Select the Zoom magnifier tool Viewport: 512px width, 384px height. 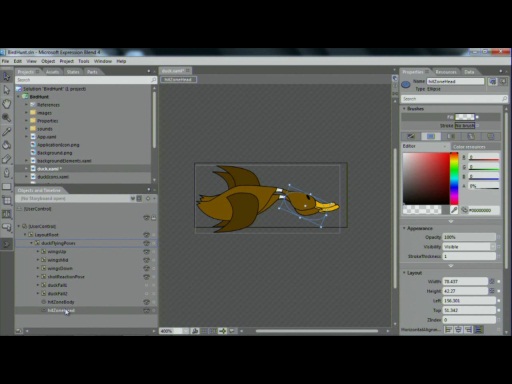coord(6,117)
